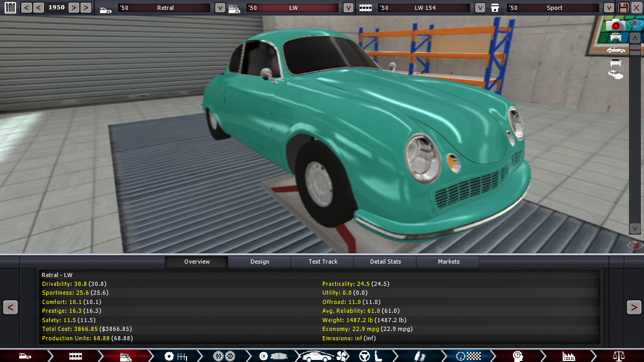Go to next page with right arrow
644x362 pixels.
(634, 307)
